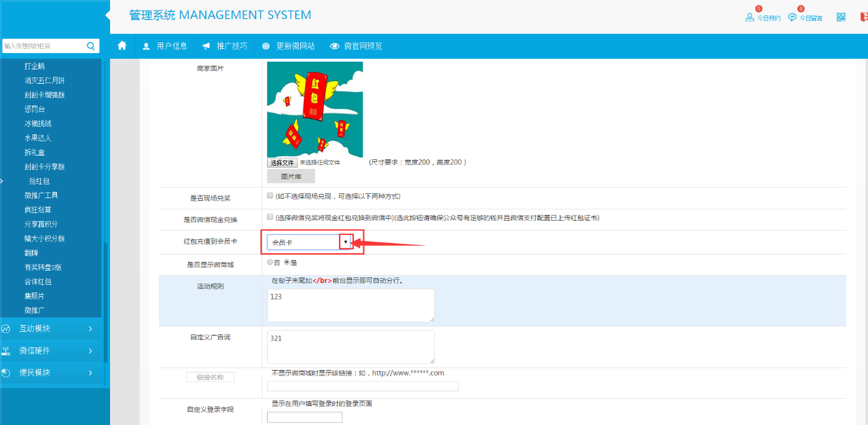Viewport: 868px width, 425px height.
Task: Click the sidebar search magnifier icon
Action: coord(91,46)
